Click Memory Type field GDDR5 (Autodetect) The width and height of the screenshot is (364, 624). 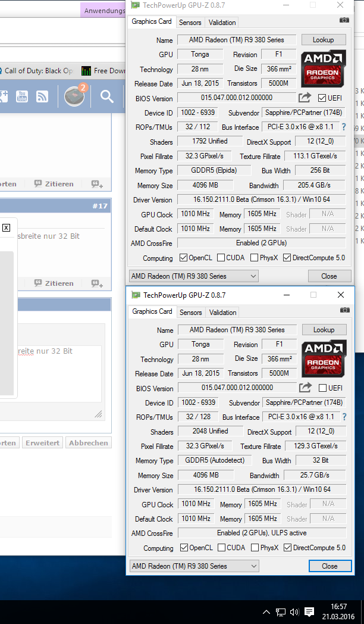[215, 460]
